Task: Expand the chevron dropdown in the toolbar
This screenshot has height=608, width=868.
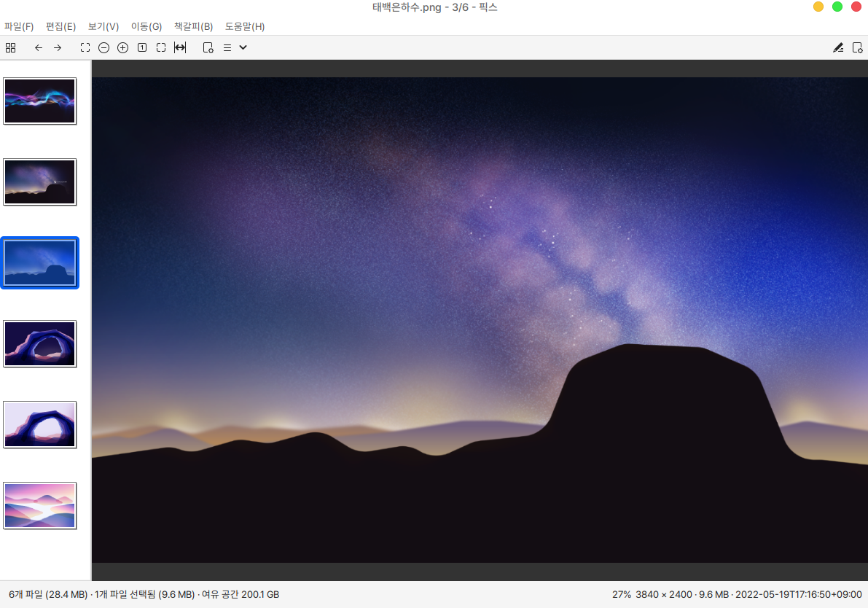Action: click(x=243, y=47)
